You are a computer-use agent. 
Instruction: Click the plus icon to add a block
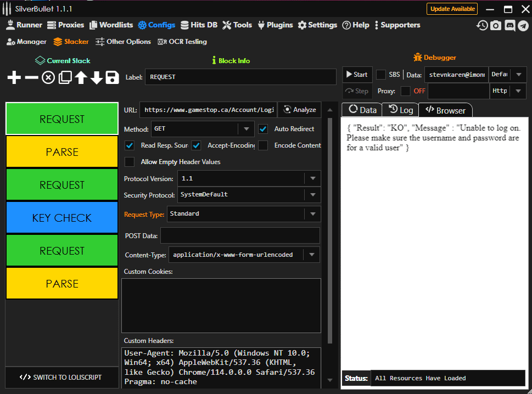click(14, 77)
